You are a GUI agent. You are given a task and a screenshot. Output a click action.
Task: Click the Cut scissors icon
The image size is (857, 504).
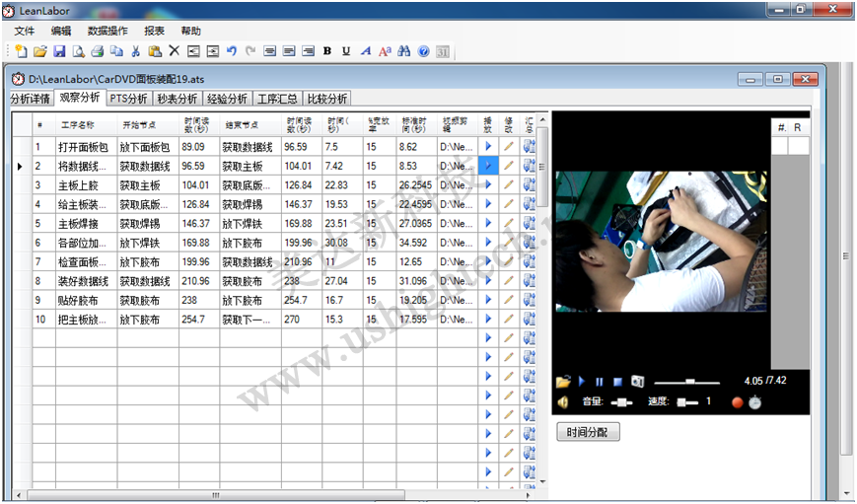136,51
